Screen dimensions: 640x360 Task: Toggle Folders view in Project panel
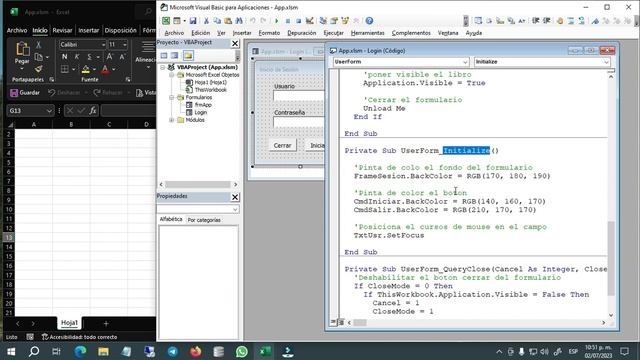tap(188, 56)
